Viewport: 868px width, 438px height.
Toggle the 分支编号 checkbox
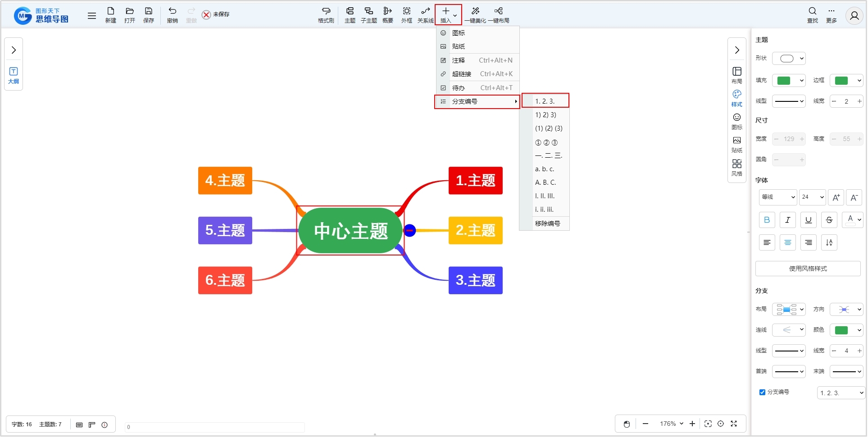coord(762,392)
